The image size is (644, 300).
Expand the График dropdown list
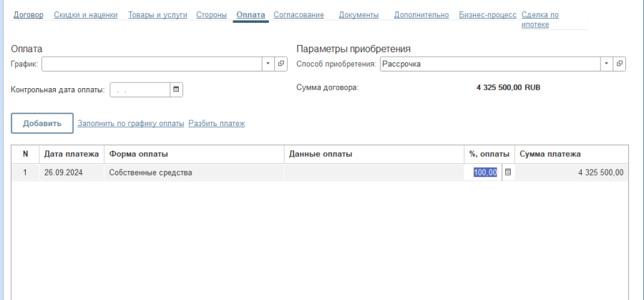[268, 64]
